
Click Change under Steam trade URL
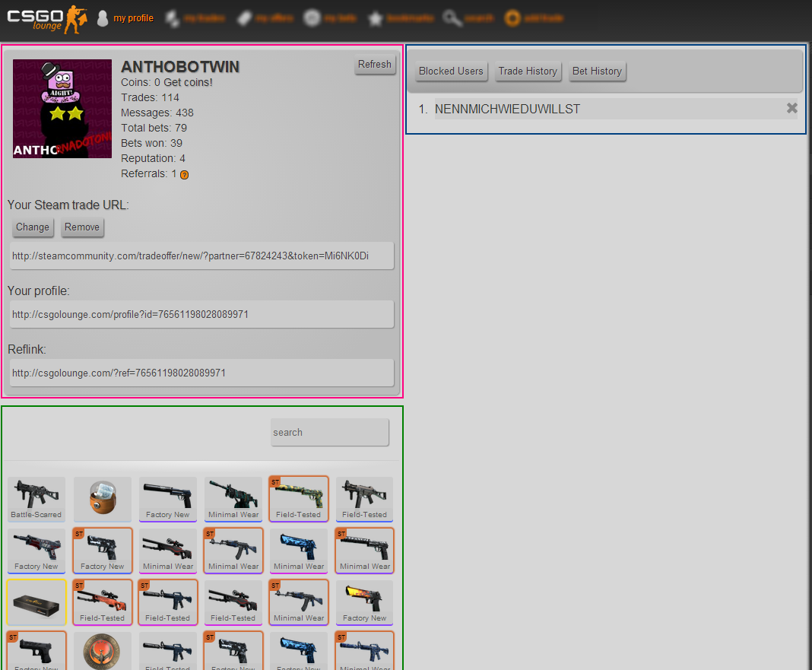pyautogui.click(x=33, y=227)
